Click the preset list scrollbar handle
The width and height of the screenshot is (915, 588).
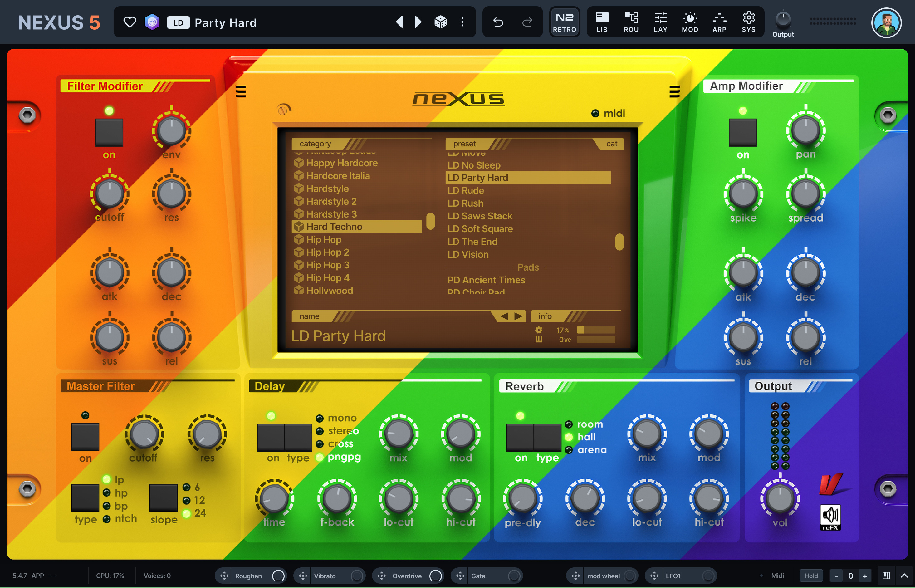pos(619,242)
